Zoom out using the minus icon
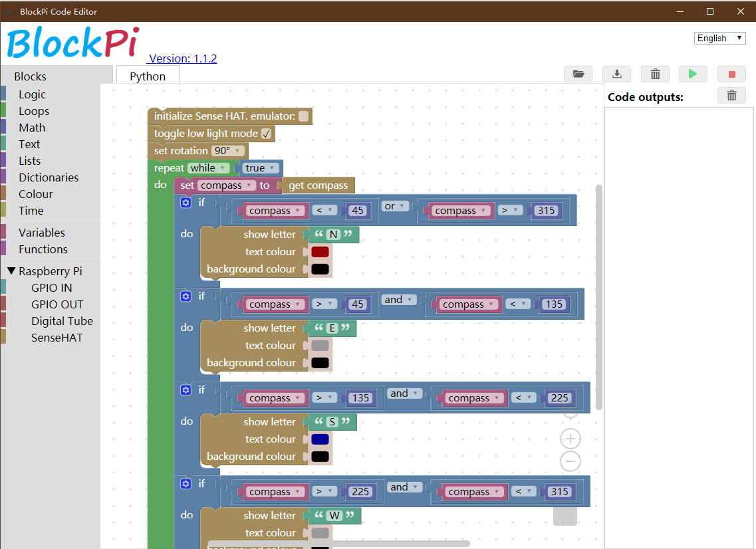The image size is (756, 549). [x=570, y=461]
